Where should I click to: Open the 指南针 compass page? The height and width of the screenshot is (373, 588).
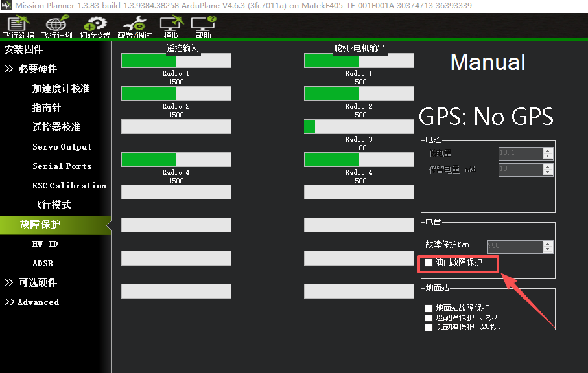47,108
